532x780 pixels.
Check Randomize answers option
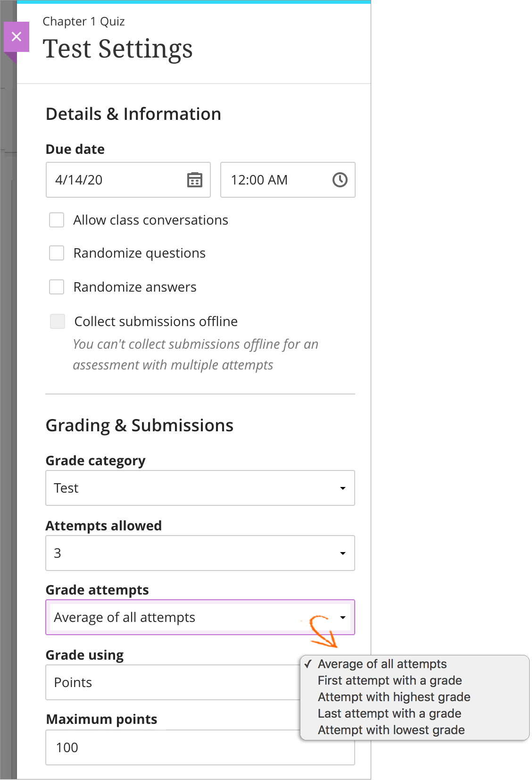(57, 287)
